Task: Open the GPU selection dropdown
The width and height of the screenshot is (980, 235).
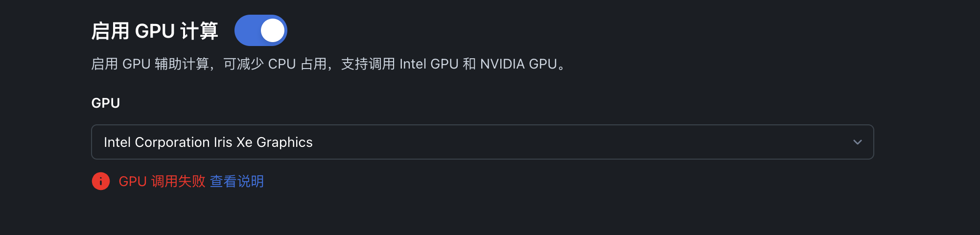Action: [x=482, y=142]
